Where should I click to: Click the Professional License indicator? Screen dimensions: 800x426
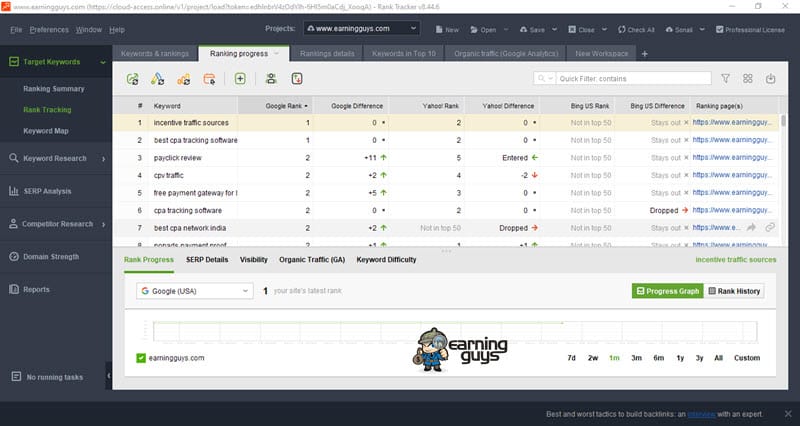click(750, 30)
